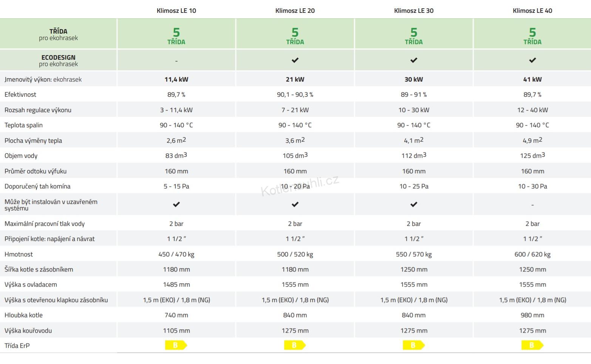Click the yellow ErP class B label for LE 40
Viewport: 591px width, 364px height.
(x=532, y=345)
